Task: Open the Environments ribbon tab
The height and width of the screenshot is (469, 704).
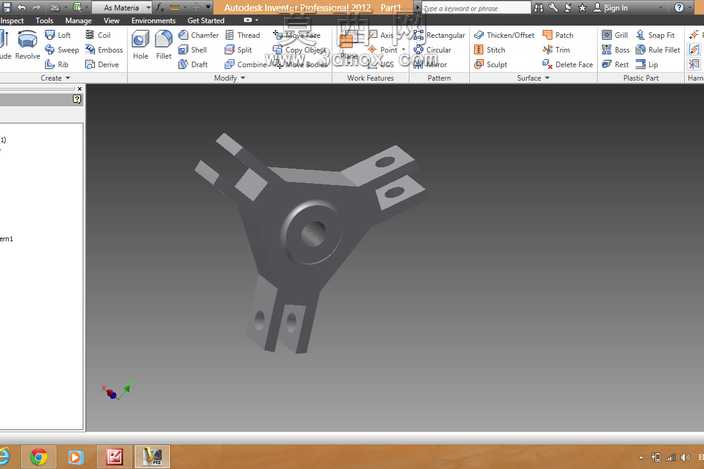Action: 153,21
